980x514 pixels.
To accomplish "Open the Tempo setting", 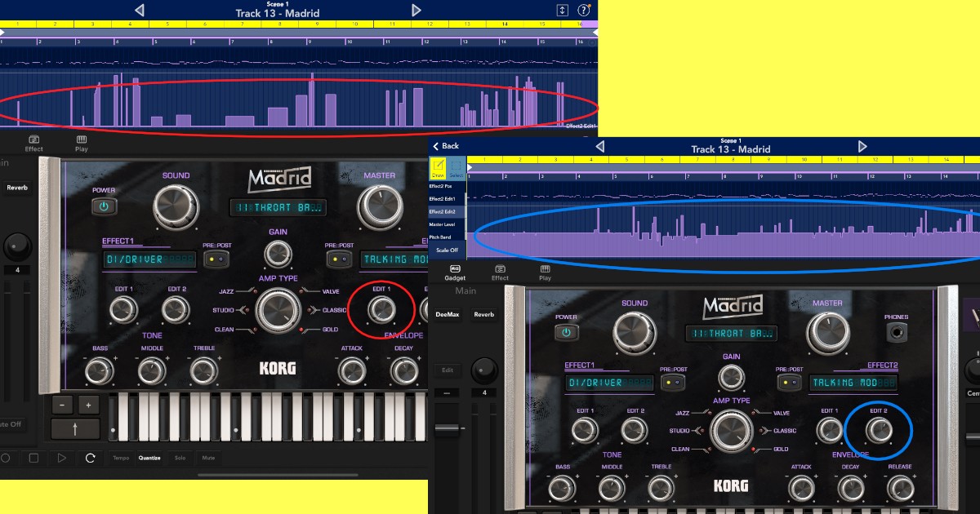I will pyautogui.click(x=121, y=458).
